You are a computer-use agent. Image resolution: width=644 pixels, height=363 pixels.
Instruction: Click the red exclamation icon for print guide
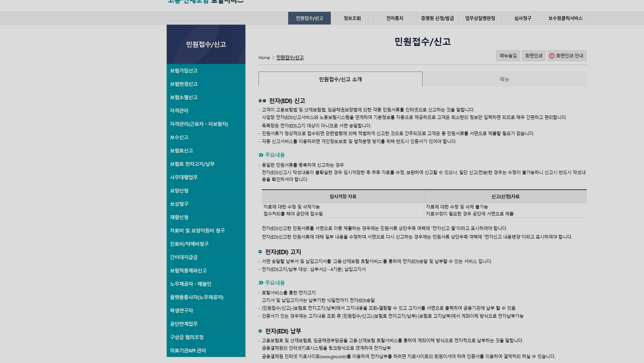(551, 56)
